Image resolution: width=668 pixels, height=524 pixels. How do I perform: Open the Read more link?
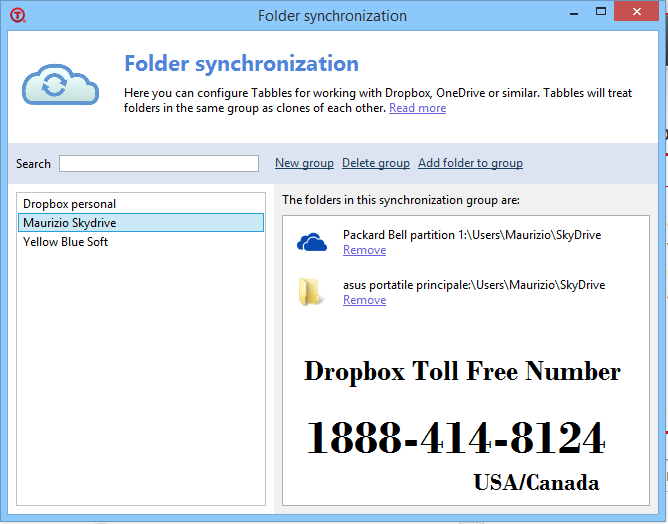pyautogui.click(x=418, y=108)
